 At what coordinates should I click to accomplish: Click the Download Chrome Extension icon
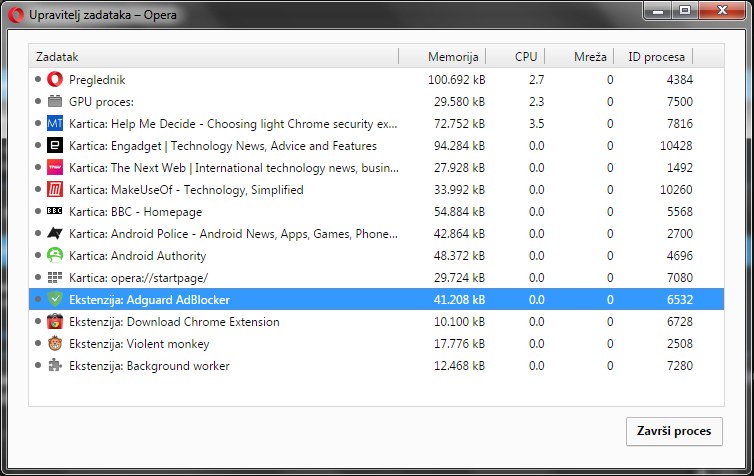click(x=55, y=322)
